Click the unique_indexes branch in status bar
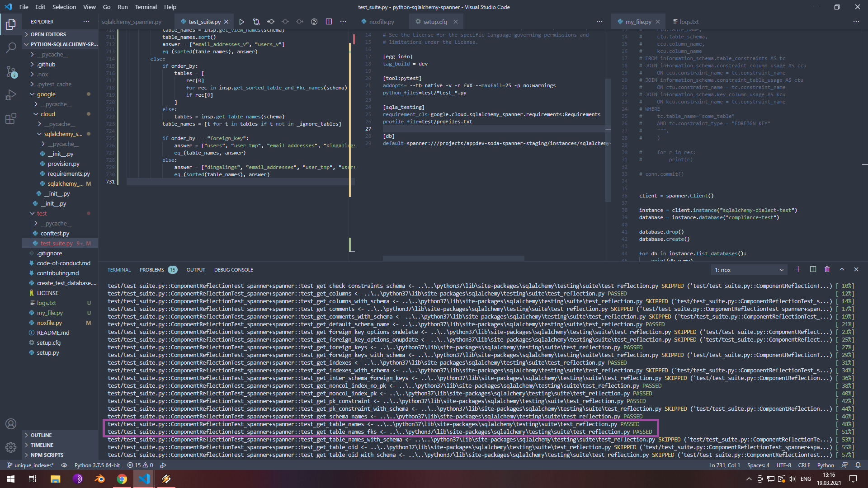868x488 pixels. point(30,465)
